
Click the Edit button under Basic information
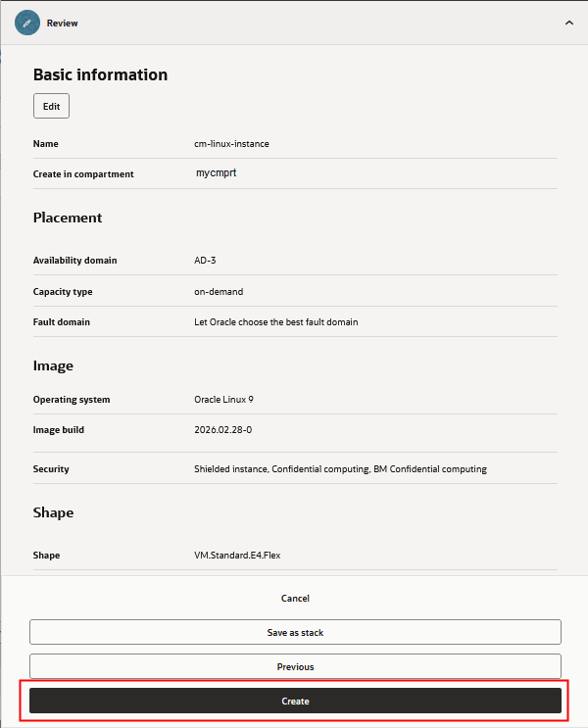(x=51, y=106)
